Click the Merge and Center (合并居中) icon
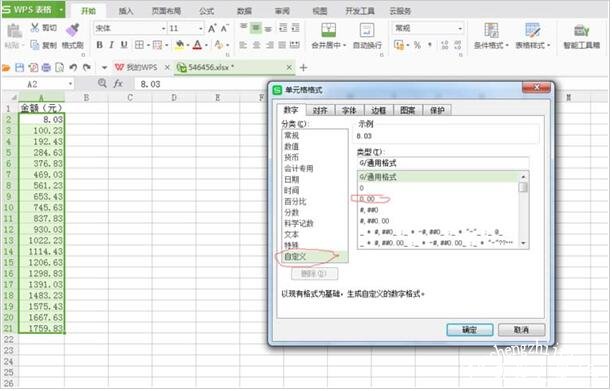This screenshot has width=612, height=391. [x=329, y=30]
